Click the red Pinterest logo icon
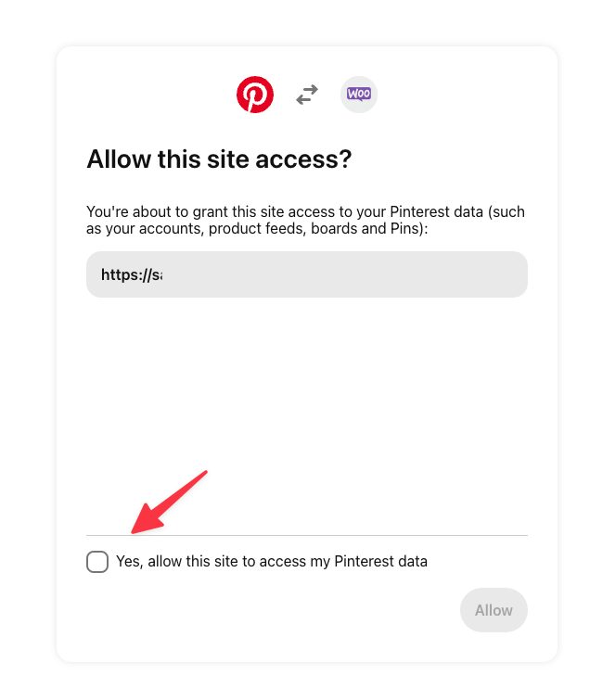Image resolution: width=590 pixels, height=700 pixels. coord(255,95)
